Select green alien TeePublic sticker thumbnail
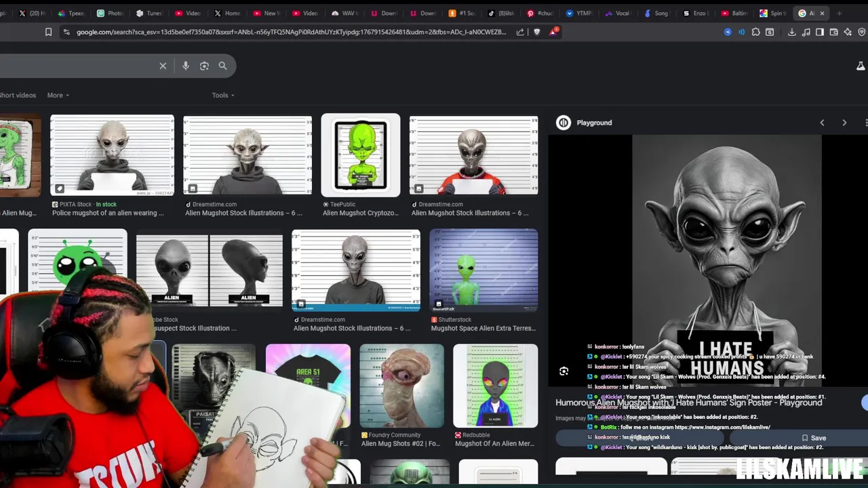This screenshot has height=488, width=868. pos(361,155)
